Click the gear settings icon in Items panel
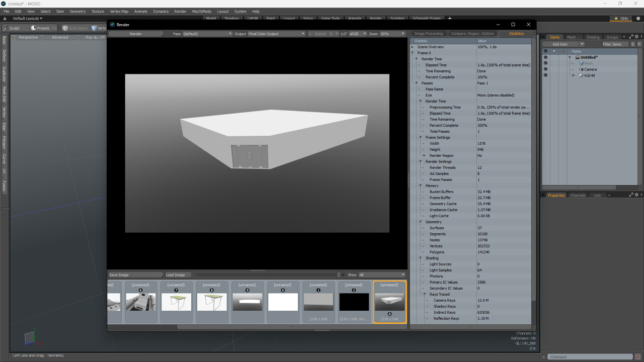This screenshot has height=362, width=644. (x=636, y=37)
